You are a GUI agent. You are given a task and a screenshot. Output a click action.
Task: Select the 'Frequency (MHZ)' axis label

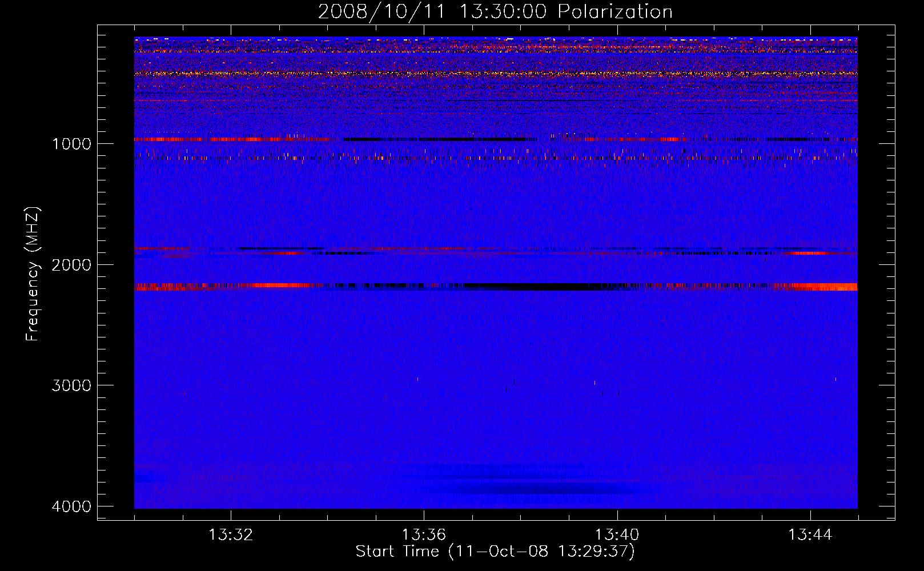click(33, 274)
